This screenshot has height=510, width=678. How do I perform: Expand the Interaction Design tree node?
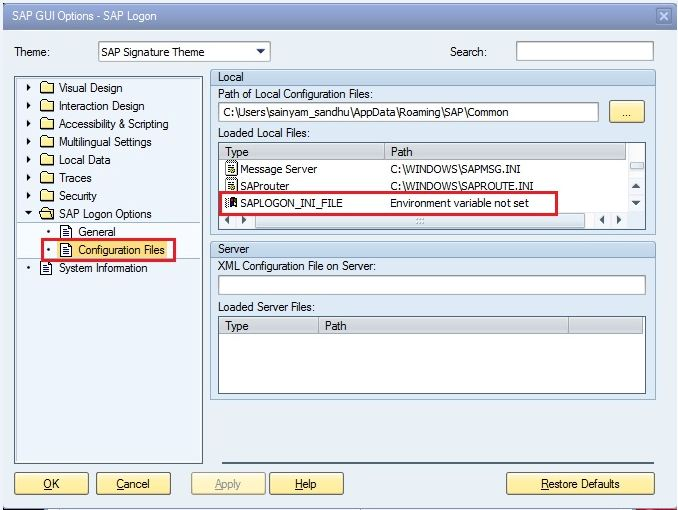coord(29,106)
